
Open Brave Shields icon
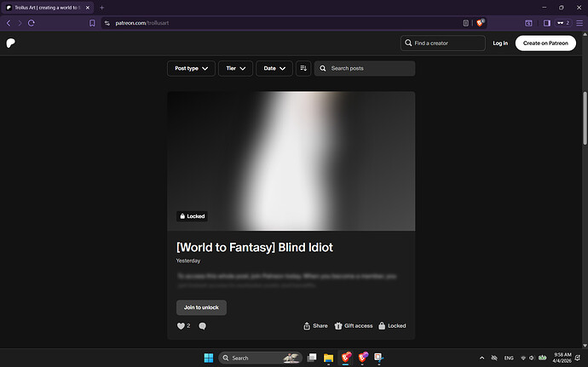[x=480, y=22]
